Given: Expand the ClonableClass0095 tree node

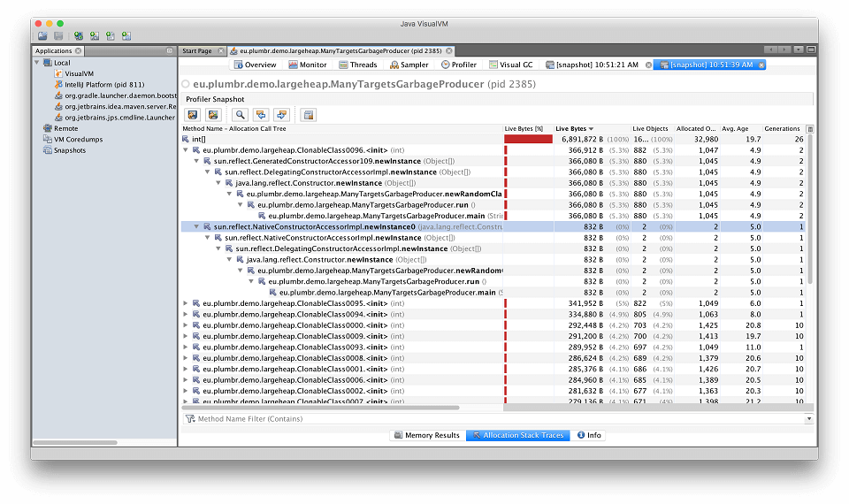Looking at the screenshot, I should tap(186, 303).
